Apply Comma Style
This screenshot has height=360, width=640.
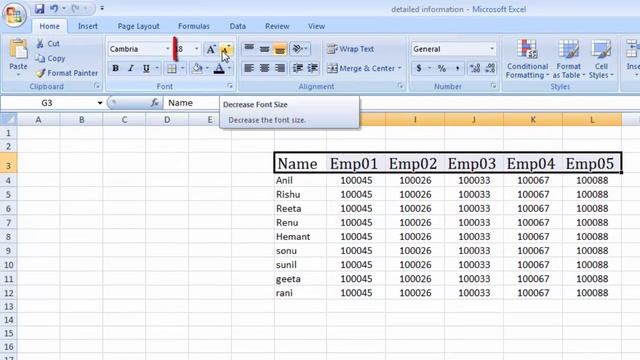tap(458, 68)
